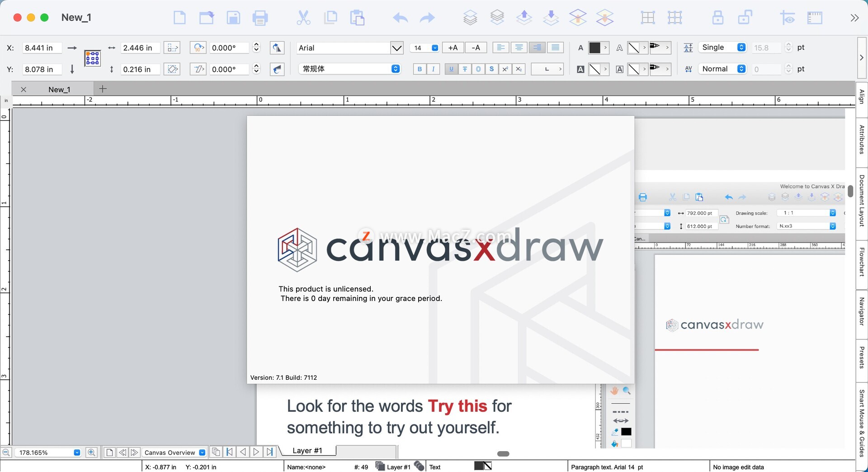Click the Show Guides eye icon

(788, 18)
